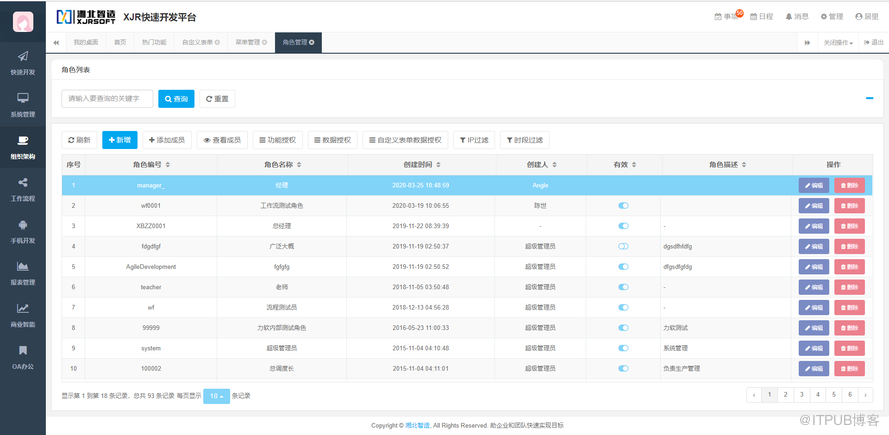Click the keyword search input field
The image size is (889, 435).
(x=107, y=99)
